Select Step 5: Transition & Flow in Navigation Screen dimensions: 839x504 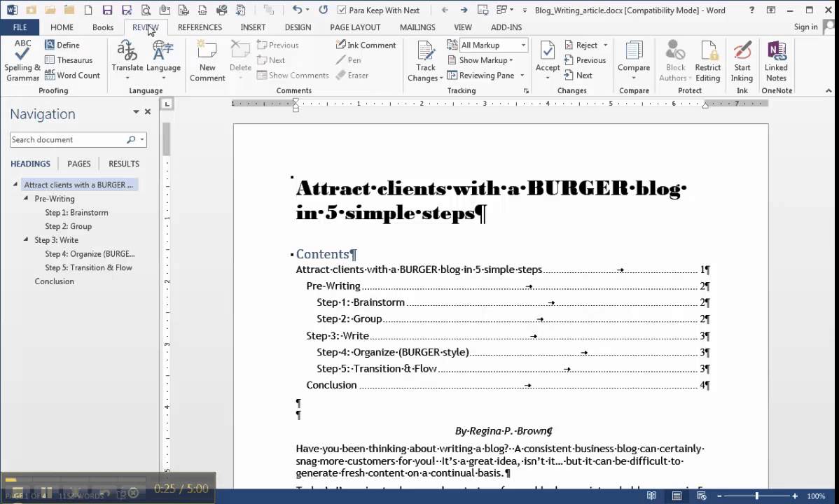coord(88,267)
